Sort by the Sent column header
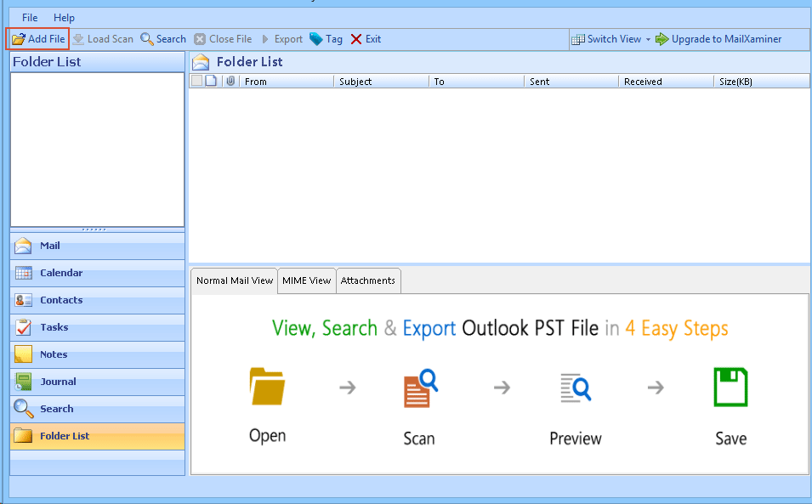This screenshot has height=504, width=812. click(x=571, y=82)
